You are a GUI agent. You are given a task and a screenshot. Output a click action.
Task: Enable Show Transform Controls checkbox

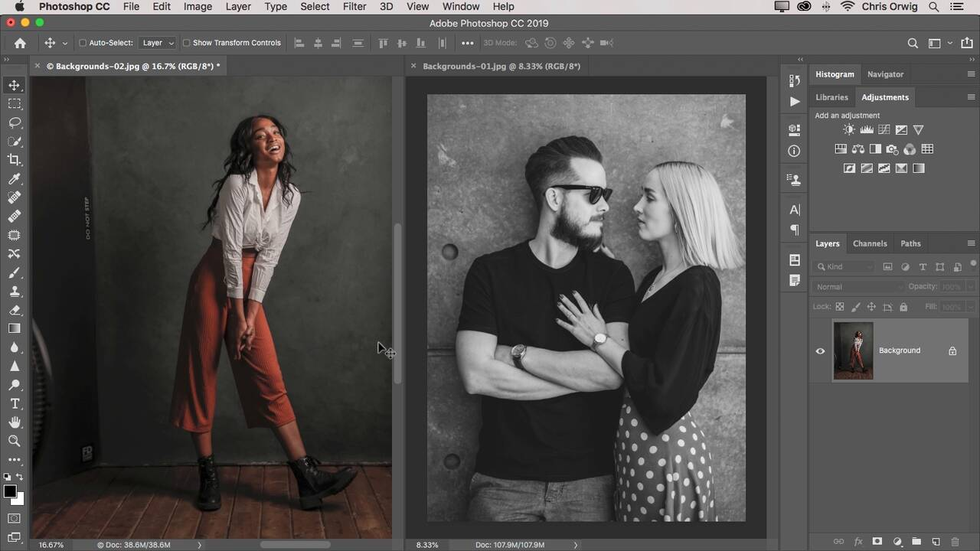[x=186, y=43]
